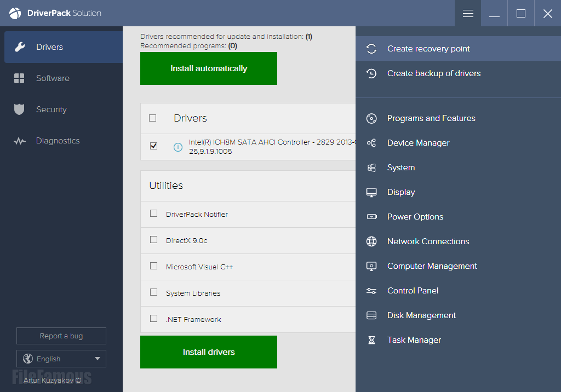Click the System windows icon
Viewport: 561px width, 392px height.
(371, 168)
